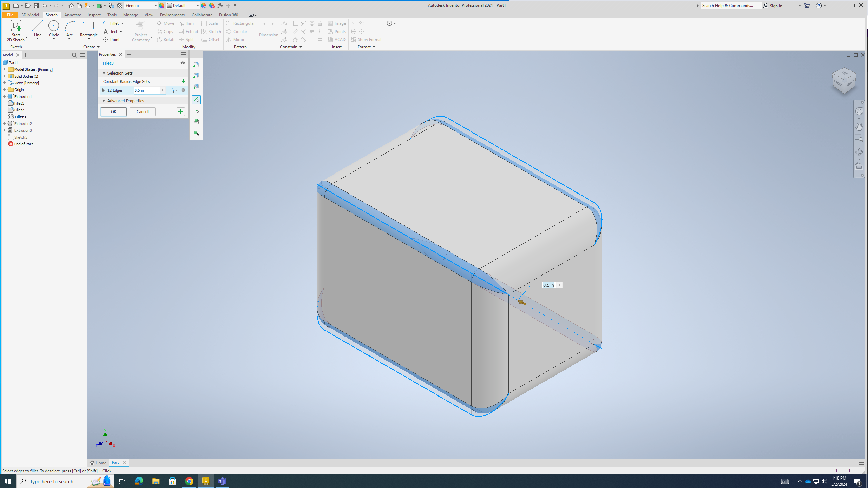This screenshot has width=868, height=488.
Task: Select the Circle sketch tool
Action: click(54, 30)
